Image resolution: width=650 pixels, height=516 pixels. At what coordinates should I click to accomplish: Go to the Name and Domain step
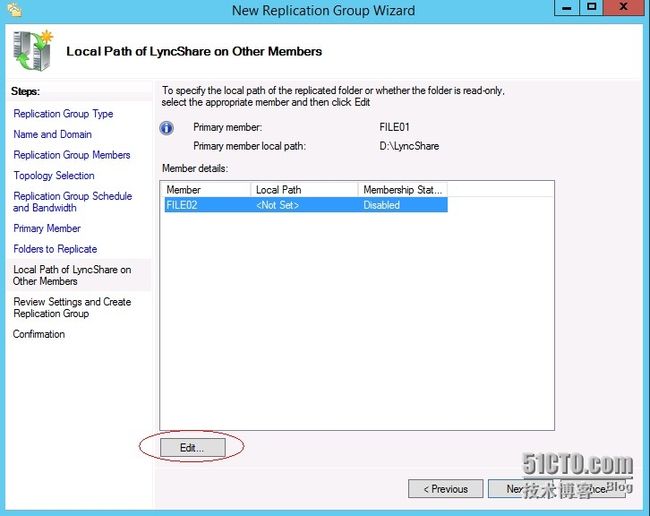[52, 134]
